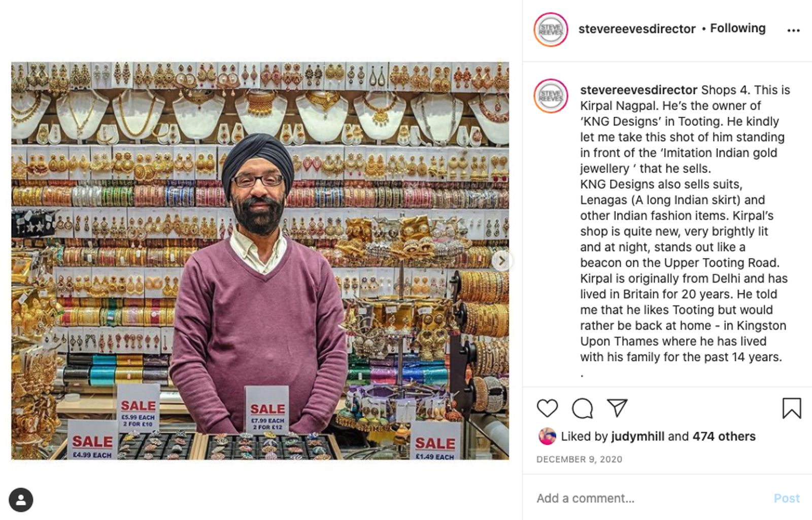Image resolution: width=812 pixels, height=520 pixels.
Task: Save post using bookmark icon
Action: pyautogui.click(x=791, y=408)
